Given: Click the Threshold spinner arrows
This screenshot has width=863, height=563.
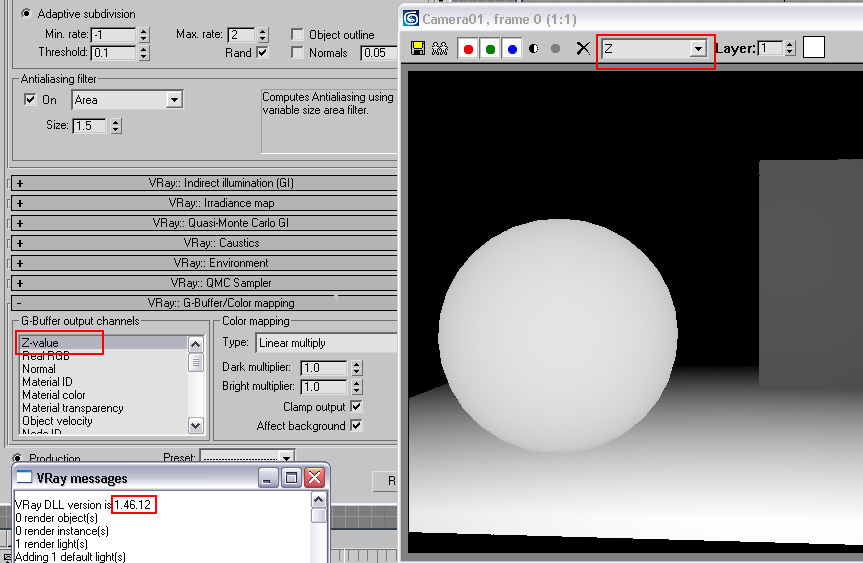Looking at the screenshot, I should click(x=144, y=53).
